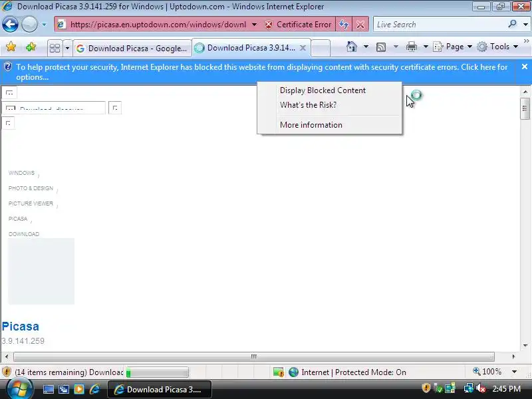Open the Favorites Center star icon
Viewport: 532px width, 399px height.
(11, 47)
